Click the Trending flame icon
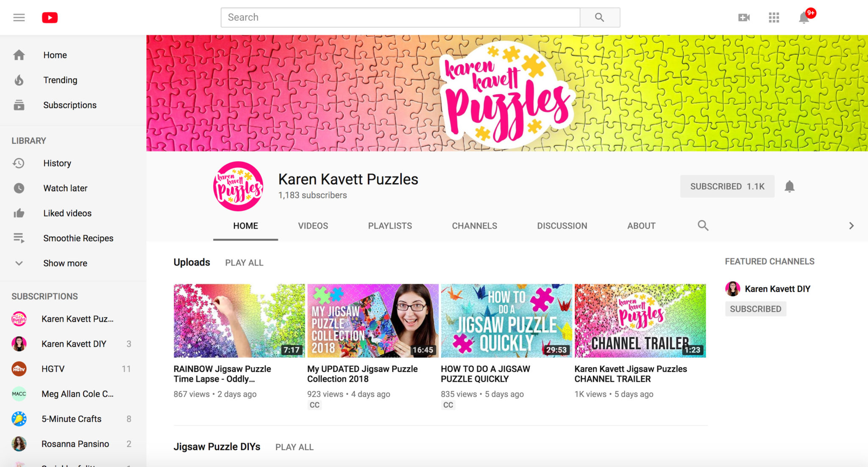This screenshot has height=467, width=868. pyautogui.click(x=19, y=80)
